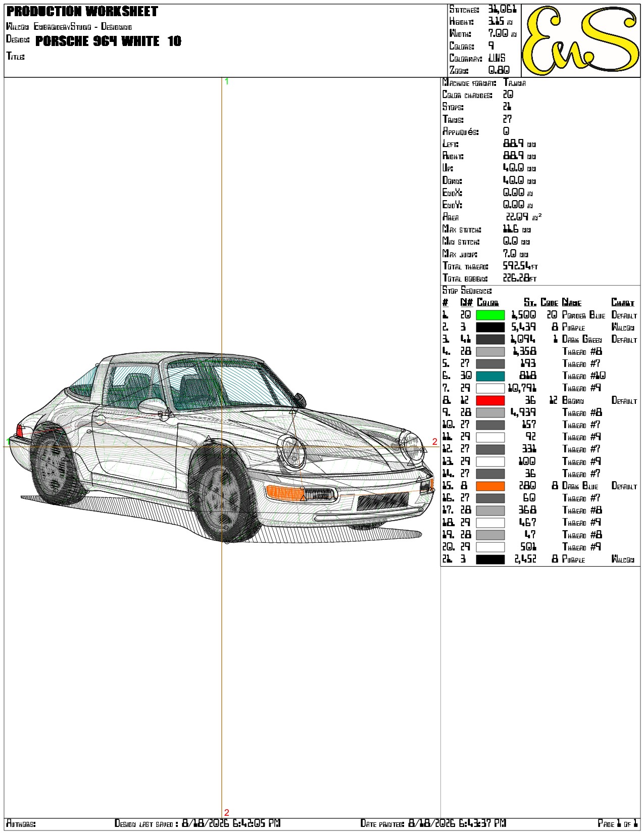Click the stitch count 4,939 in stop 9

coord(523,412)
